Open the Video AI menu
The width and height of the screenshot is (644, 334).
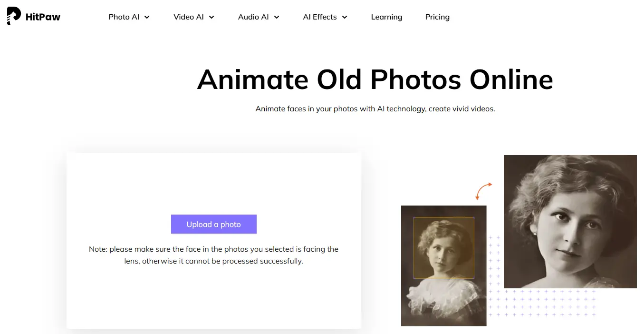[189, 17]
